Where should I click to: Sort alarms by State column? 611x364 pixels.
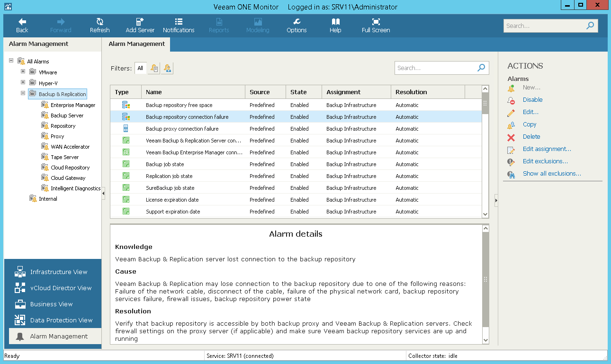click(x=304, y=92)
